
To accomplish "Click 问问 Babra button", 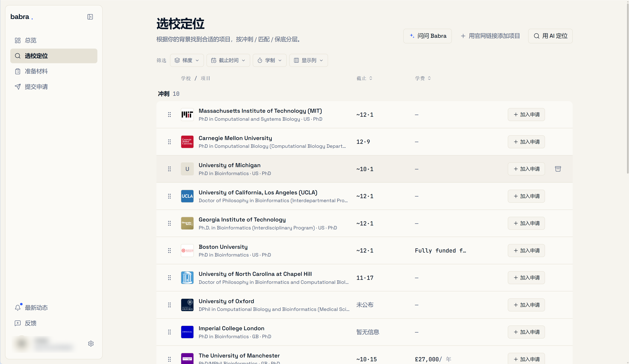I will point(428,36).
